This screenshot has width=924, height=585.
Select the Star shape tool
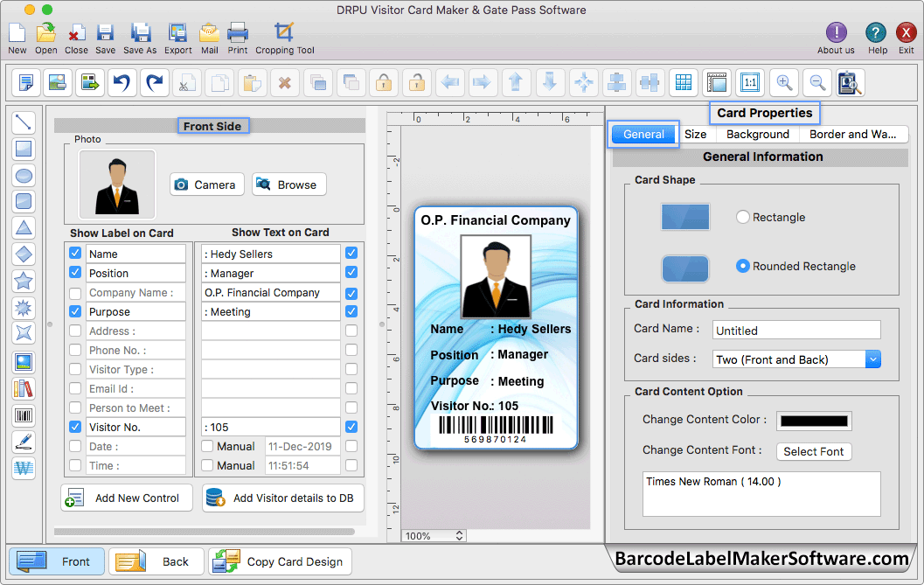(24, 281)
